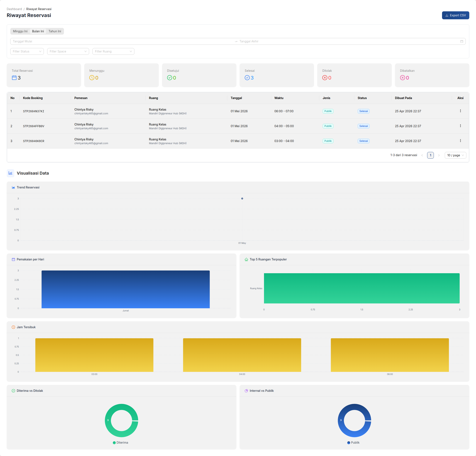Click the Ruang Kelas bar in Top 5 chart
This screenshot has width=476, height=456.
pos(362,288)
